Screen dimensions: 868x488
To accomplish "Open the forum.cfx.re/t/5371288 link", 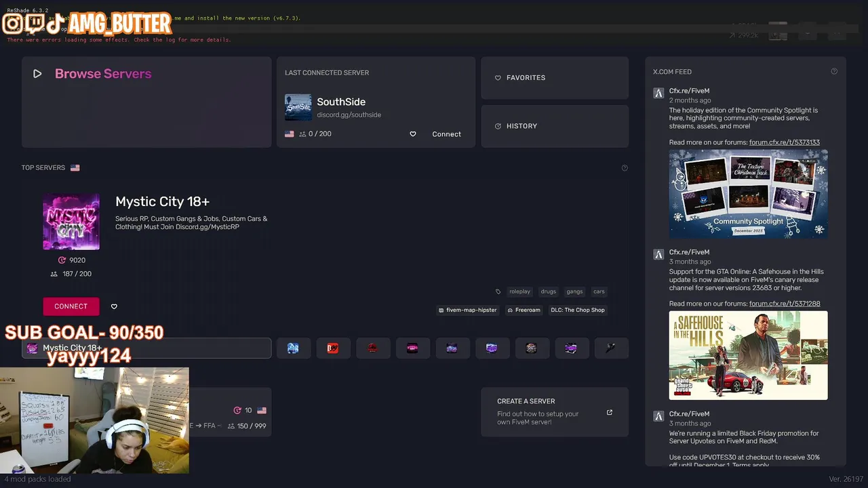I will tap(785, 304).
